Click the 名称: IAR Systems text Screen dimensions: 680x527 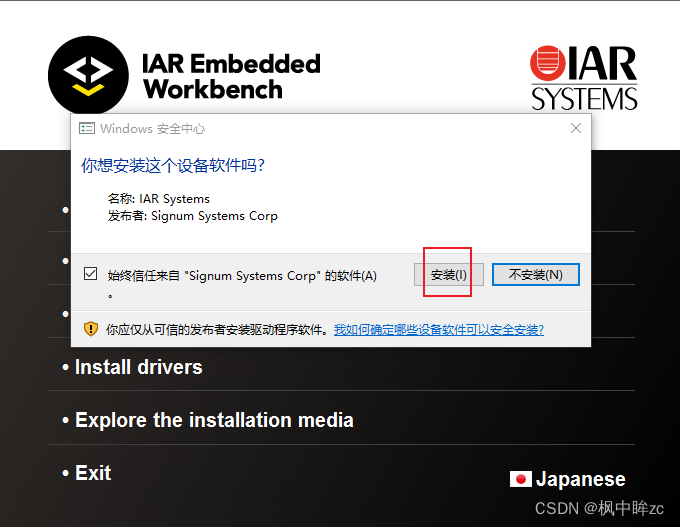point(159,199)
